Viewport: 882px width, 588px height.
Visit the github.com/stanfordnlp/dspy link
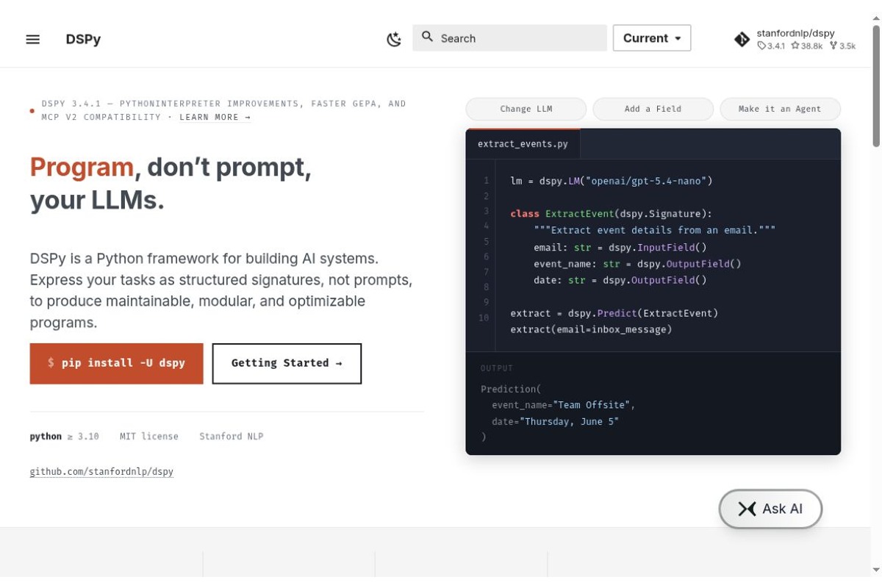(101, 471)
